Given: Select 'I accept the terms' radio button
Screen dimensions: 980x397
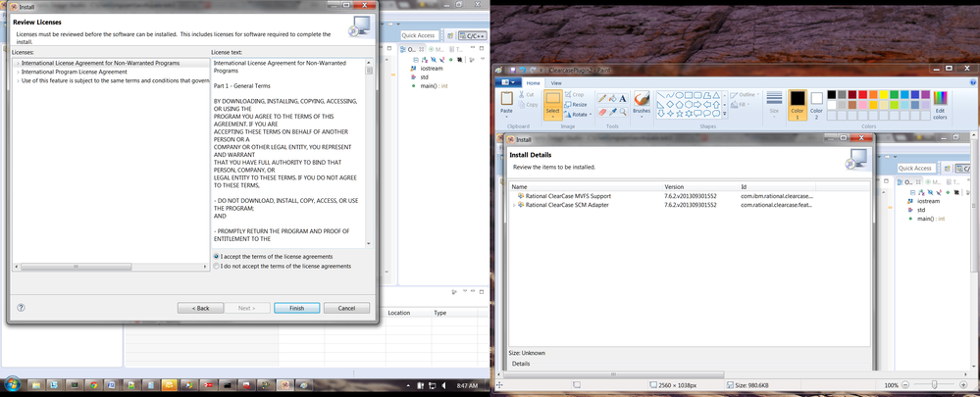Looking at the screenshot, I should [217, 257].
